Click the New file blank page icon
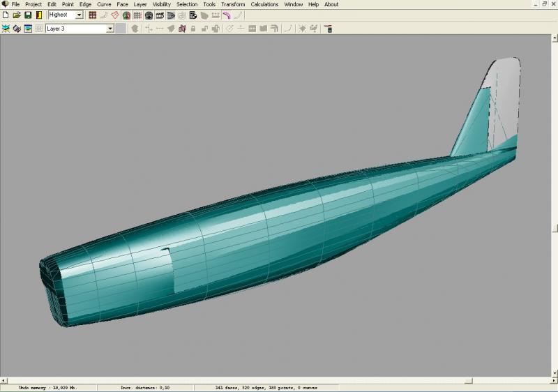Screen dimensions: 558x392 click(6, 15)
